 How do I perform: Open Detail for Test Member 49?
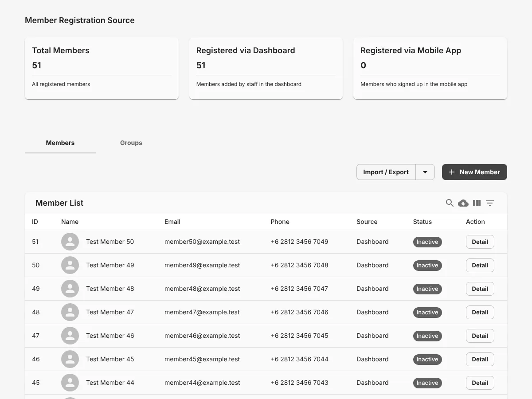(480, 265)
